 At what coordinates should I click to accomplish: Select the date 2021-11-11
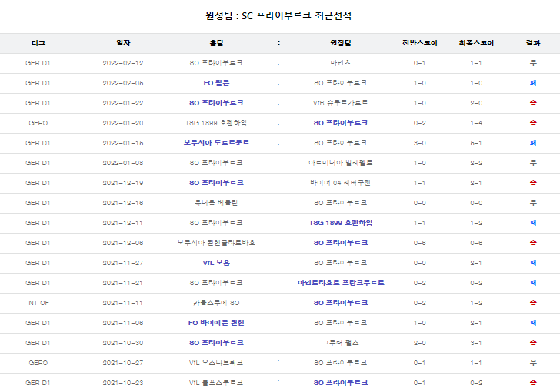tap(123, 303)
